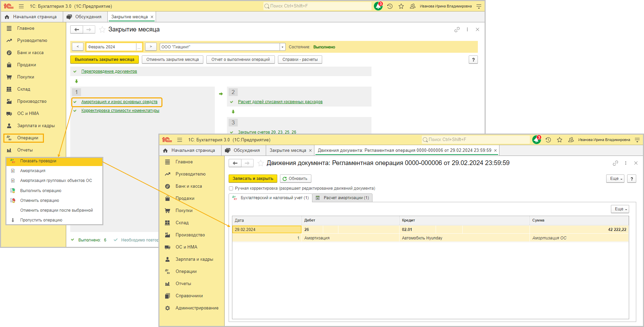
Task: Select the 29.02.2024 date cell
Action: point(267,230)
